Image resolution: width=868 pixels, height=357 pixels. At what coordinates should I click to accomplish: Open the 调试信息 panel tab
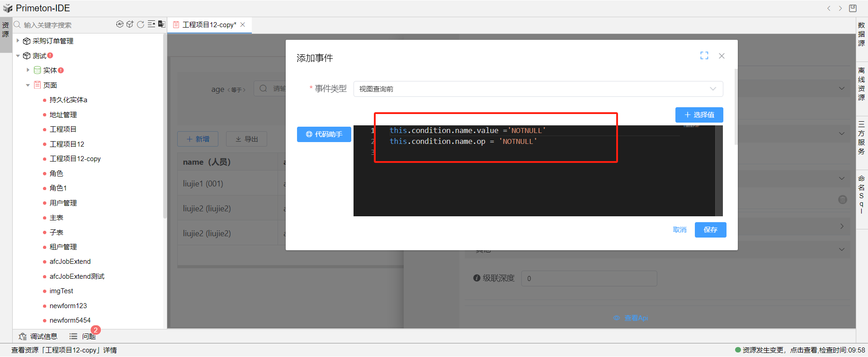pos(38,336)
